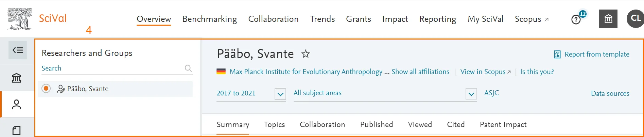Screen dimensions: 644x137
Task: Expand the All subject areas dropdown
Action: [x=471, y=94]
